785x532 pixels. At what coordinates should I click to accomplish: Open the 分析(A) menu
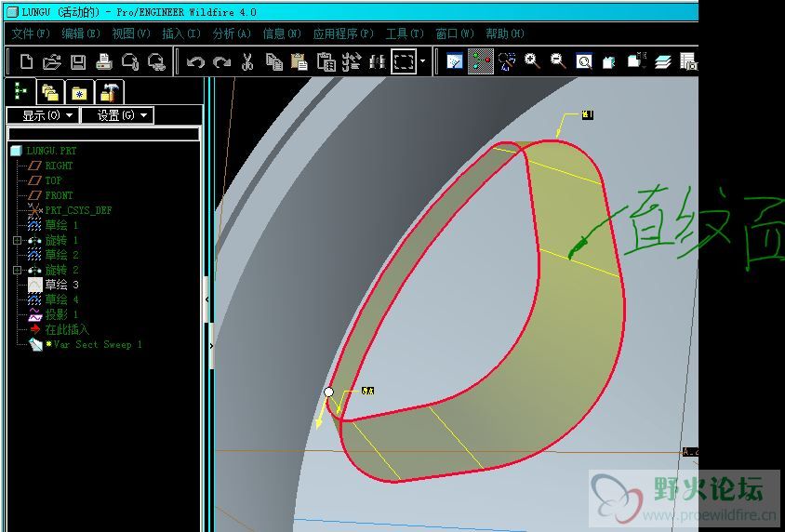(232, 33)
